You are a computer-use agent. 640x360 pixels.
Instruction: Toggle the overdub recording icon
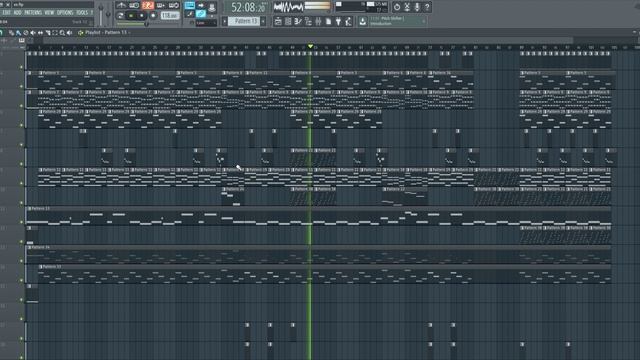161,5
